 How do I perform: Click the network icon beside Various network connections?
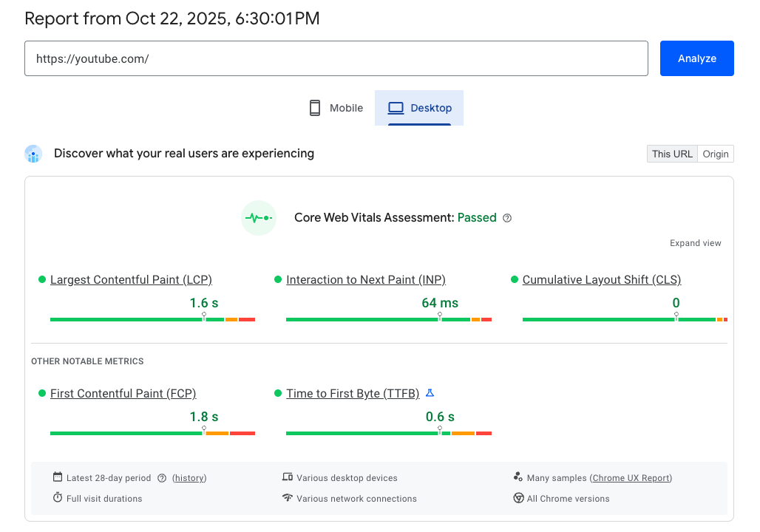click(x=288, y=498)
